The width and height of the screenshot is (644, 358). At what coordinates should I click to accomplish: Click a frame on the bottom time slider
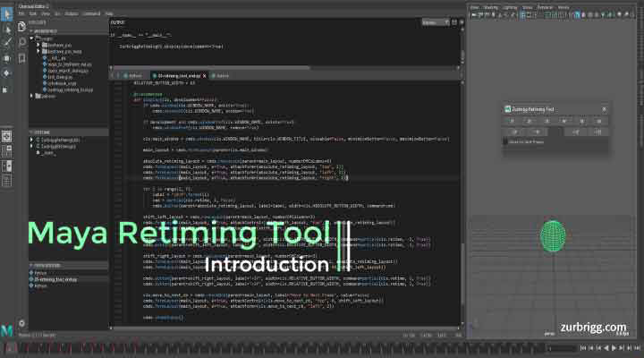tap(268, 346)
